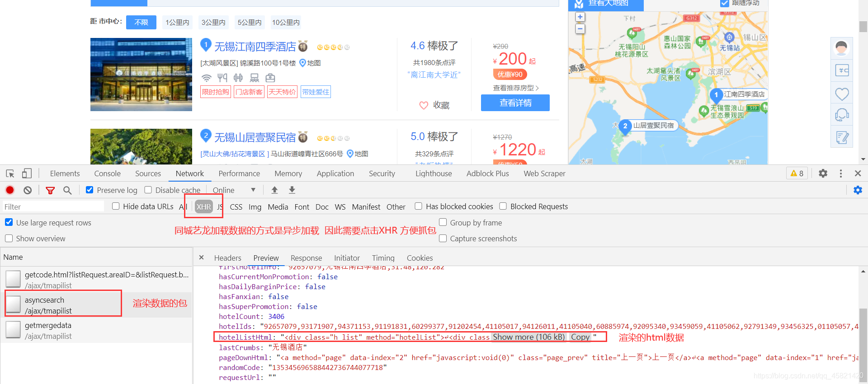
Task: Check Blocked Requests option
Action: 503,206
